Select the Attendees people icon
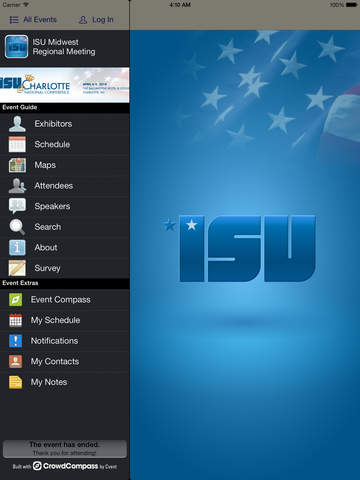The width and height of the screenshot is (360, 480). click(17, 186)
